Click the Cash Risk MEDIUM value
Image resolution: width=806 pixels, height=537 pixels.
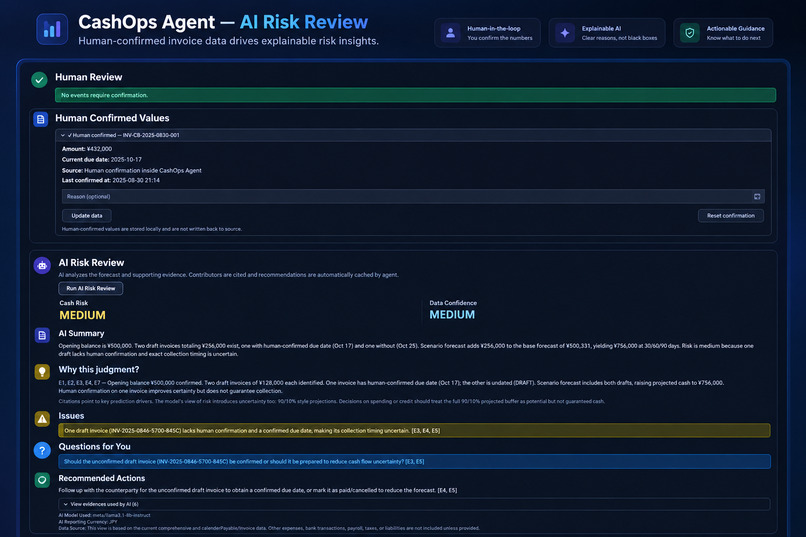point(82,315)
